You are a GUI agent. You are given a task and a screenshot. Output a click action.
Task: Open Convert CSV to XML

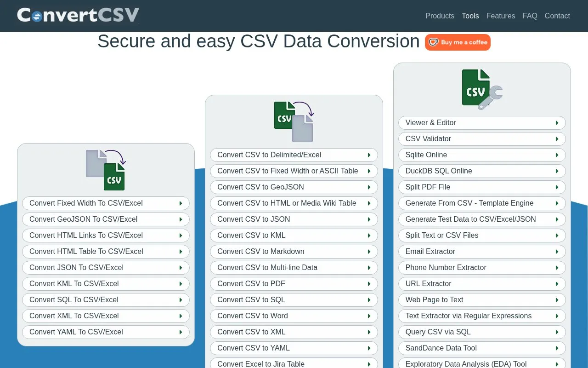point(294,332)
